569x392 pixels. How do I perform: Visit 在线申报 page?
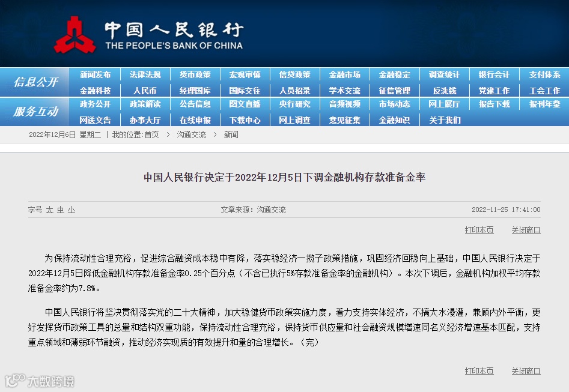[x=195, y=120]
